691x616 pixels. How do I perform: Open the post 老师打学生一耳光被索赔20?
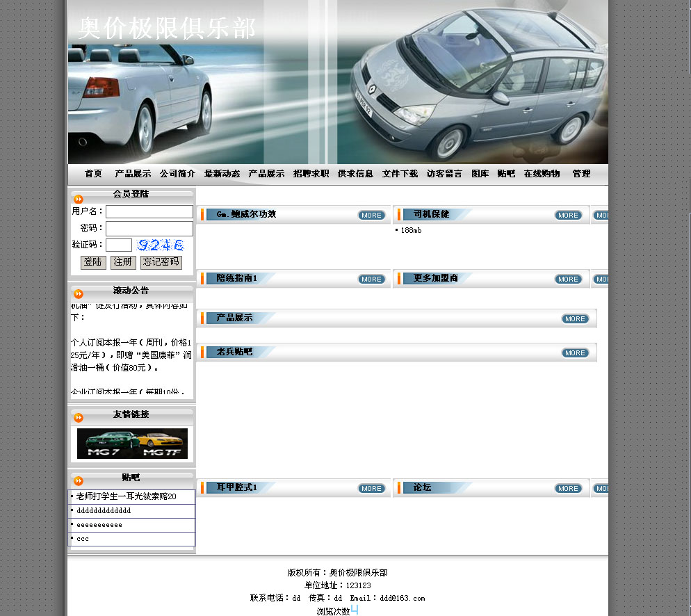(x=126, y=497)
